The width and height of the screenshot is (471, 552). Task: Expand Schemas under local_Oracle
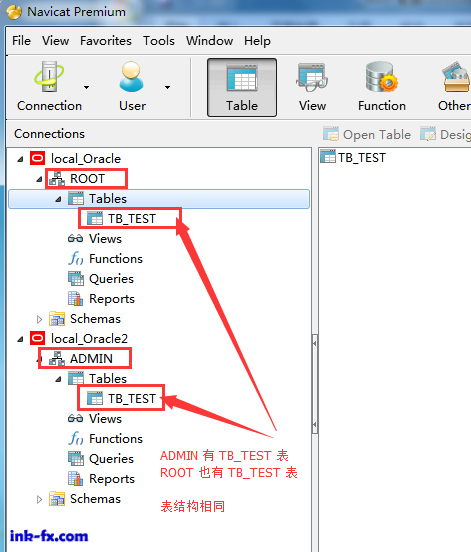click(39, 319)
